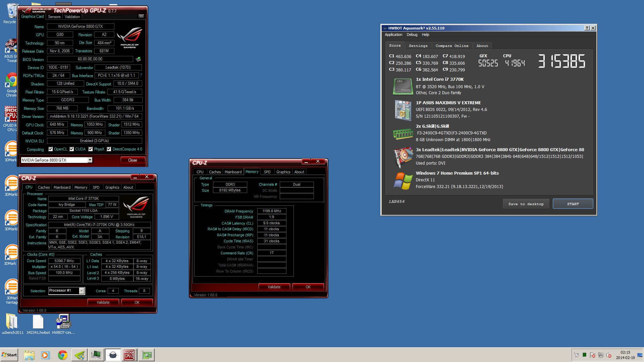Screen dimensions: 644x362
Task: Open the Processor #1 selection dropdown
Action: coord(82,291)
